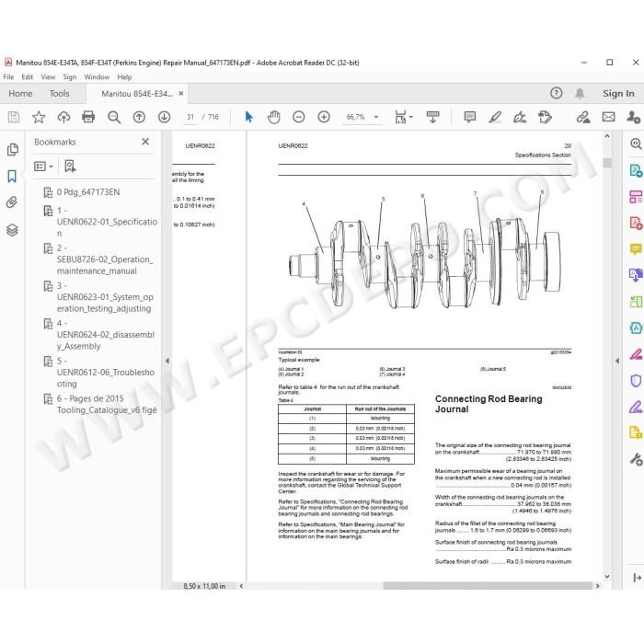The image size is (644, 644).
Task: Open the fit page options dropdown
Action: 403,117
